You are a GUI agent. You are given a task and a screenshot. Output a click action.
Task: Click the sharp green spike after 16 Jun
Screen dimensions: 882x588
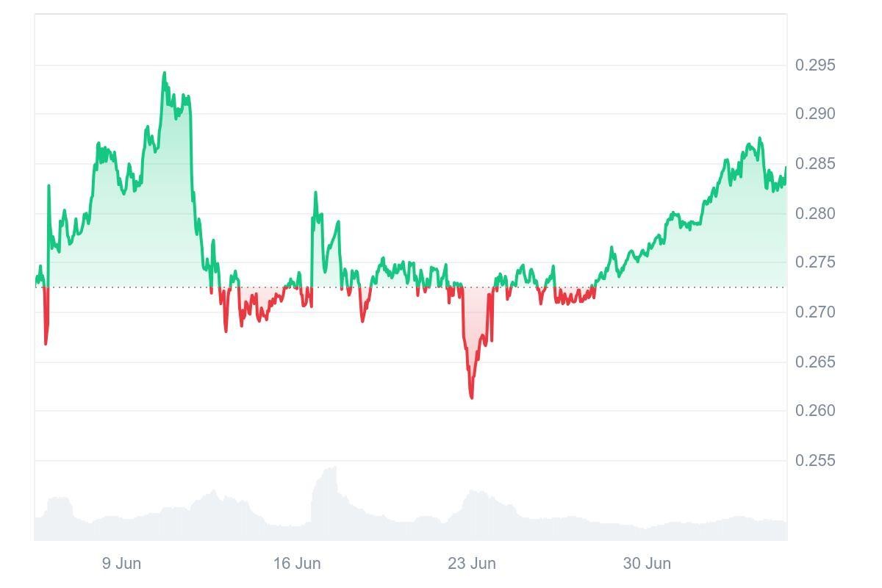pyautogui.click(x=316, y=193)
